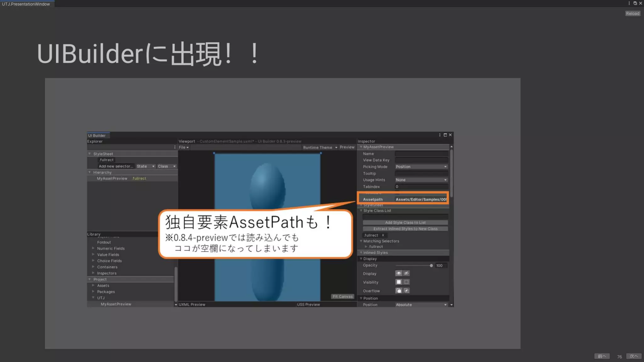The image size is (644, 362).
Task: Set Visibility to hidden with empty square icon
Action: pyautogui.click(x=406, y=282)
